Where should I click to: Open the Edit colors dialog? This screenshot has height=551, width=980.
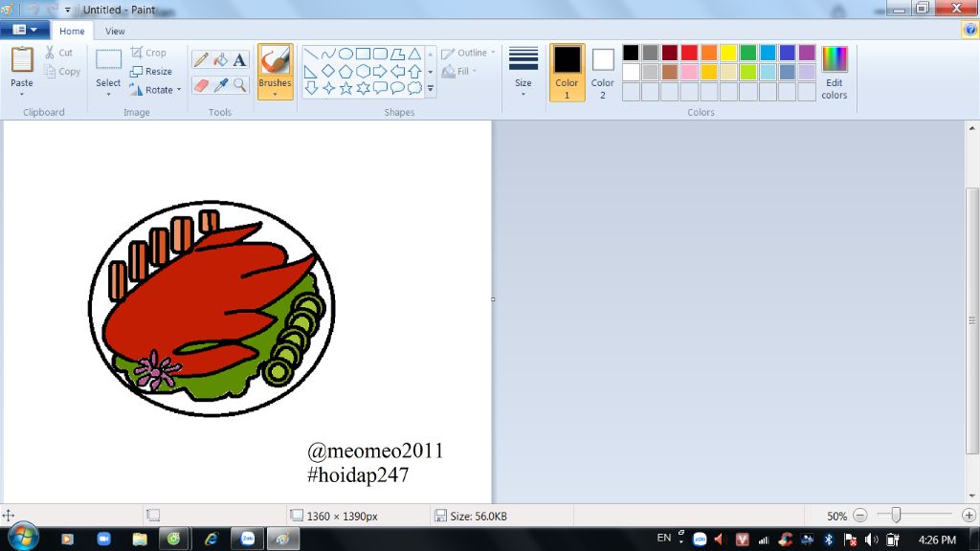[835, 73]
